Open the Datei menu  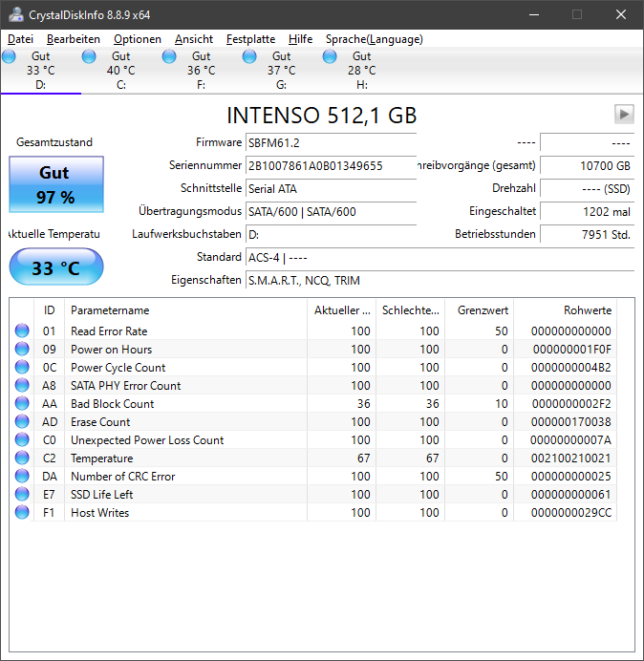(20, 39)
